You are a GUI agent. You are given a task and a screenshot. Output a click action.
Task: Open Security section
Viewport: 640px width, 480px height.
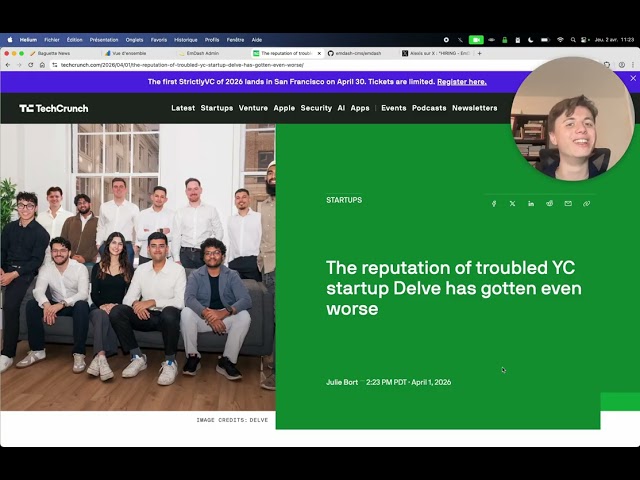click(x=316, y=108)
